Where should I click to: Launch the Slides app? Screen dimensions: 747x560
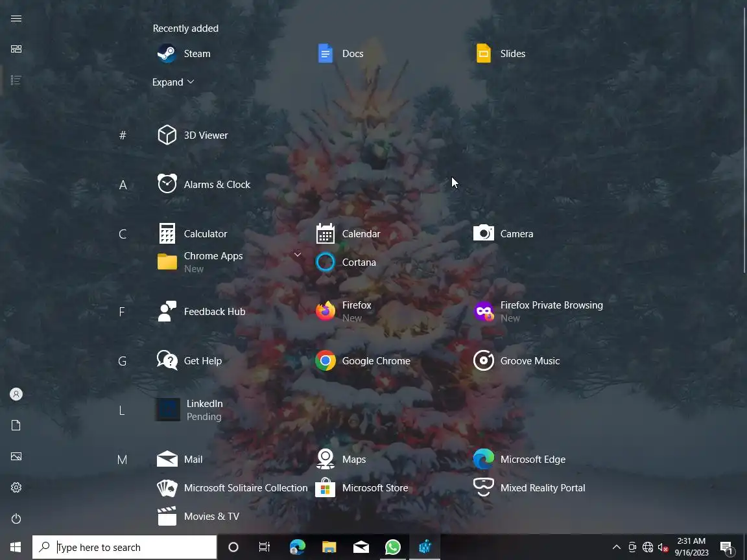point(500,53)
